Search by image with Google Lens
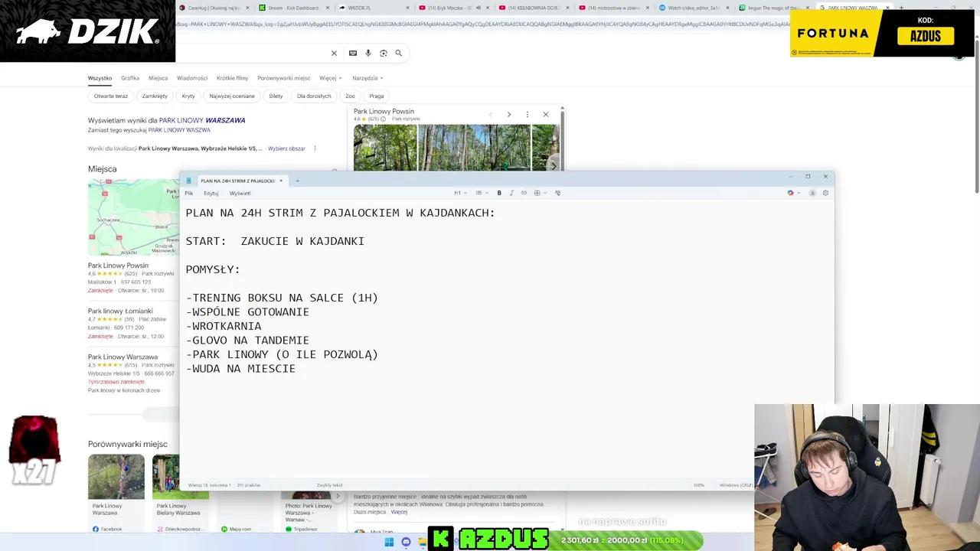Image resolution: width=980 pixels, height=551 pixels. pos(384,53)
